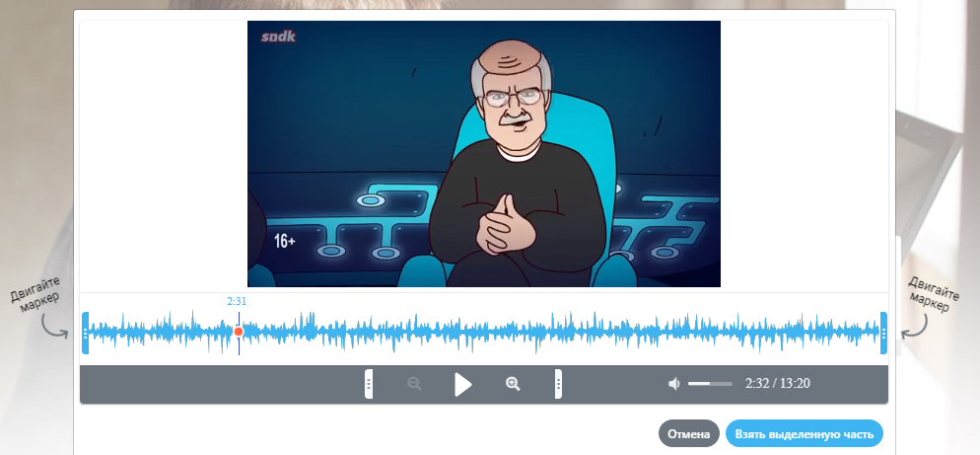Image resolution: width=980 pixels, height=455 pixels.
Task: Click the 2:31 playhead time label
Action: (x=237, y=301)
